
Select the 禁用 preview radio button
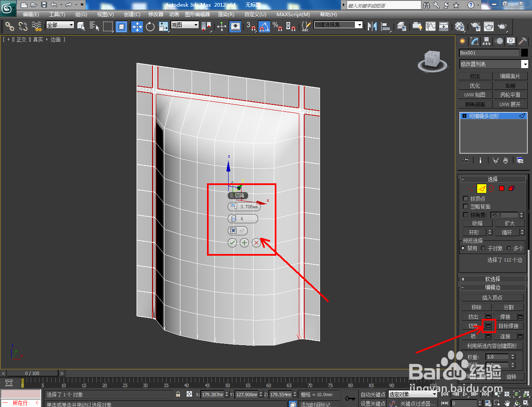[463, 248]
